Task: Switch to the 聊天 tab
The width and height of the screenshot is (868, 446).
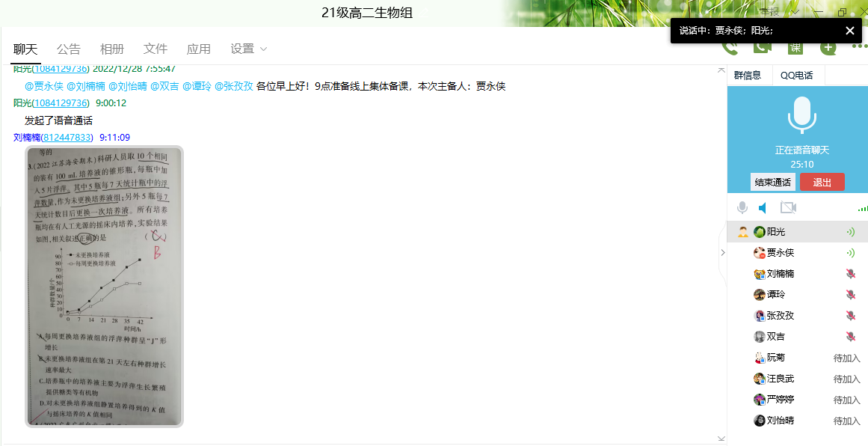Action: (x=25, y=49)
